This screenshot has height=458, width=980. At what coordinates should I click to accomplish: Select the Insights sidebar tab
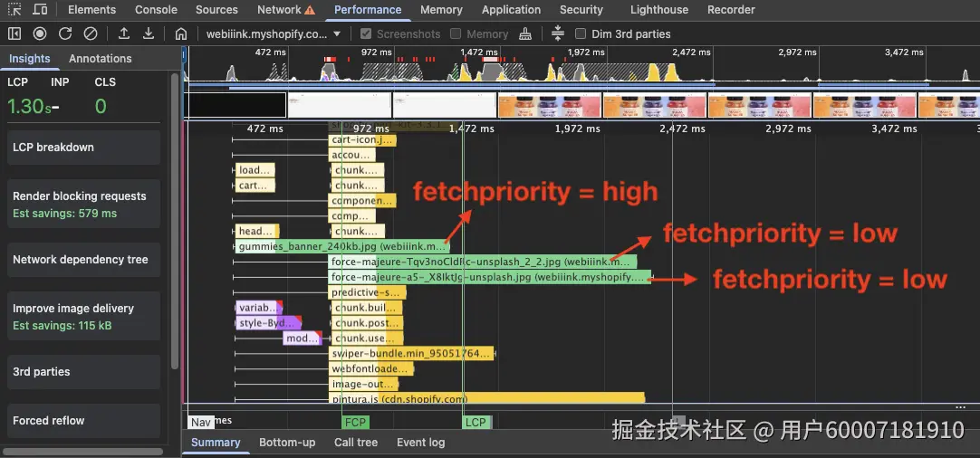click(x=29, y=58)
